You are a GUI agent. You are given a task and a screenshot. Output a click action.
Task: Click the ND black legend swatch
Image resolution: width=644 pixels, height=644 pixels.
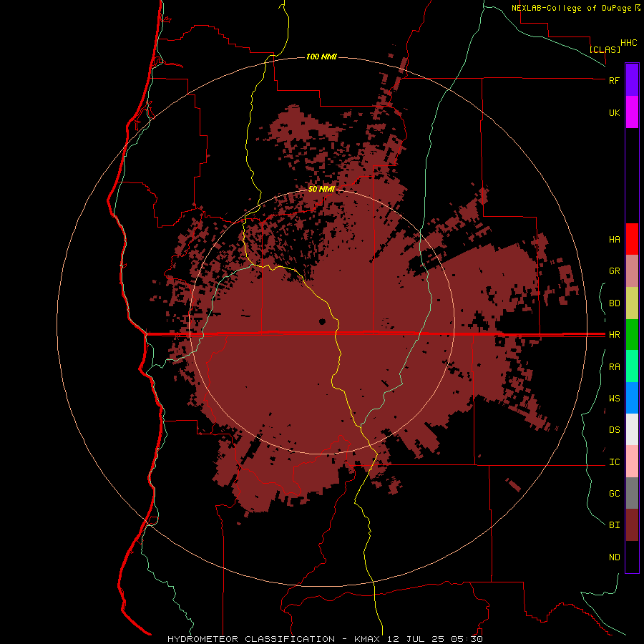point(632,557)
